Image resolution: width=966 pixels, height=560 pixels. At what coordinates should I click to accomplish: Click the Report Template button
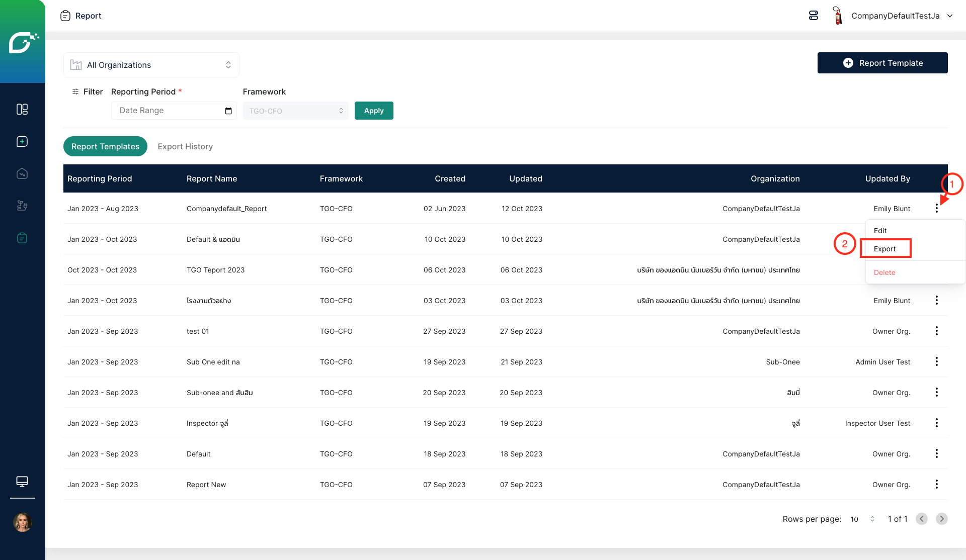pyautogui.click(x=882, y=63)
